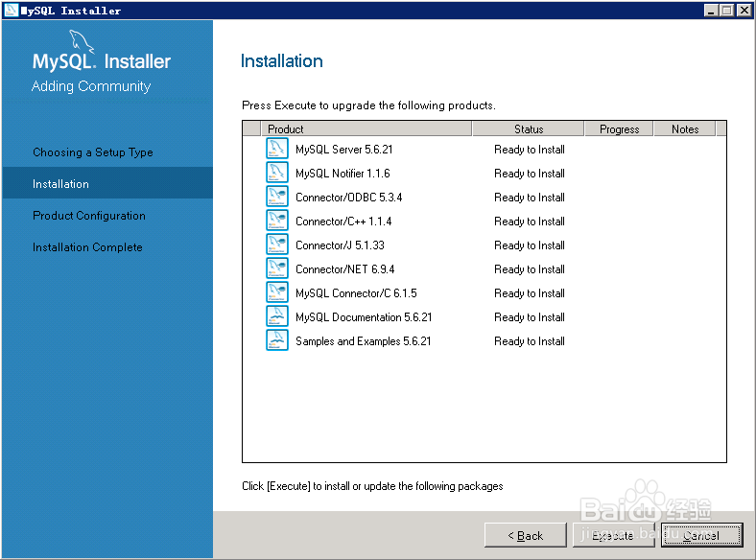Click the Progress column header
This screenshot has width=756, height=560.
[x=619, y=129]
